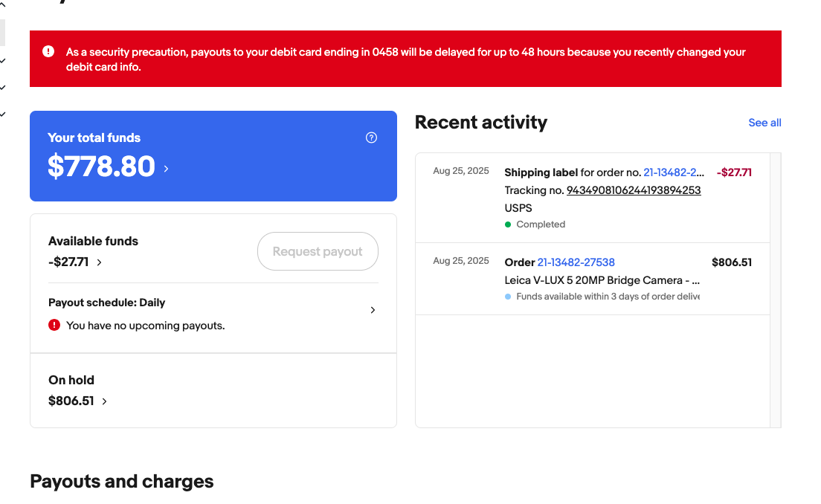Screen dimensions: 821x504
Task: Open the USPS tracking number link
Action: click(x=634, y=190)
